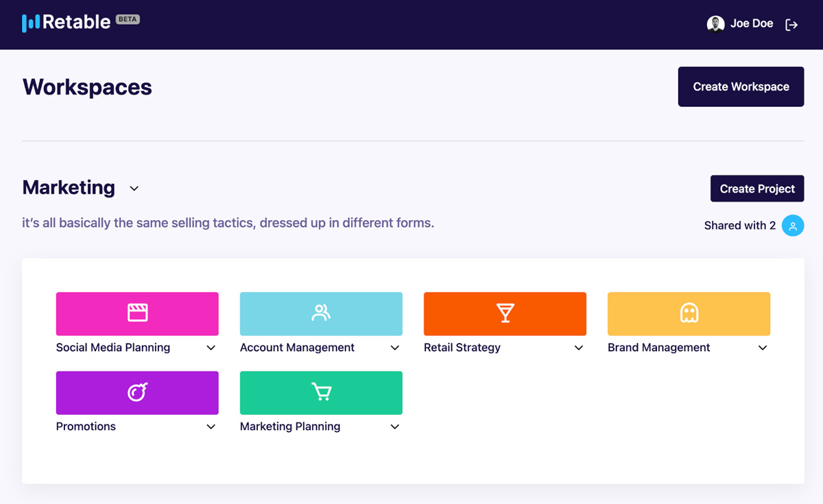The image size is (823, 504).
Task: Open the Marketing Planning cart tile
Action: point(321,392)
